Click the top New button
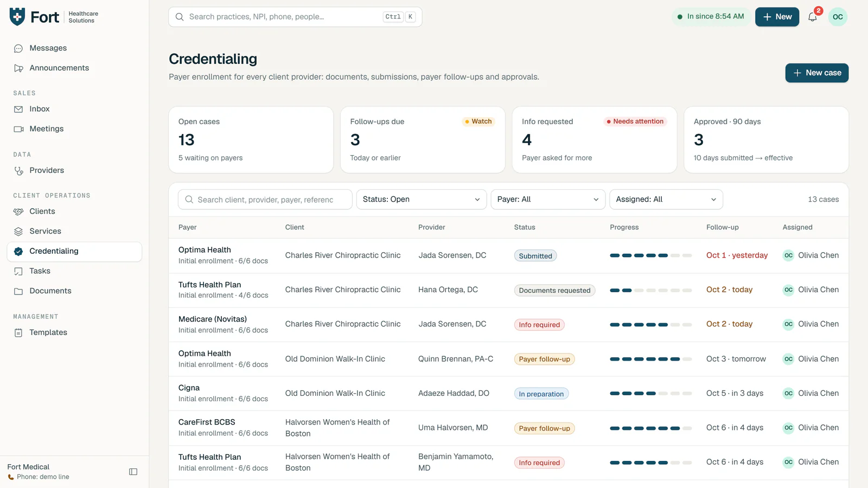 777,17
